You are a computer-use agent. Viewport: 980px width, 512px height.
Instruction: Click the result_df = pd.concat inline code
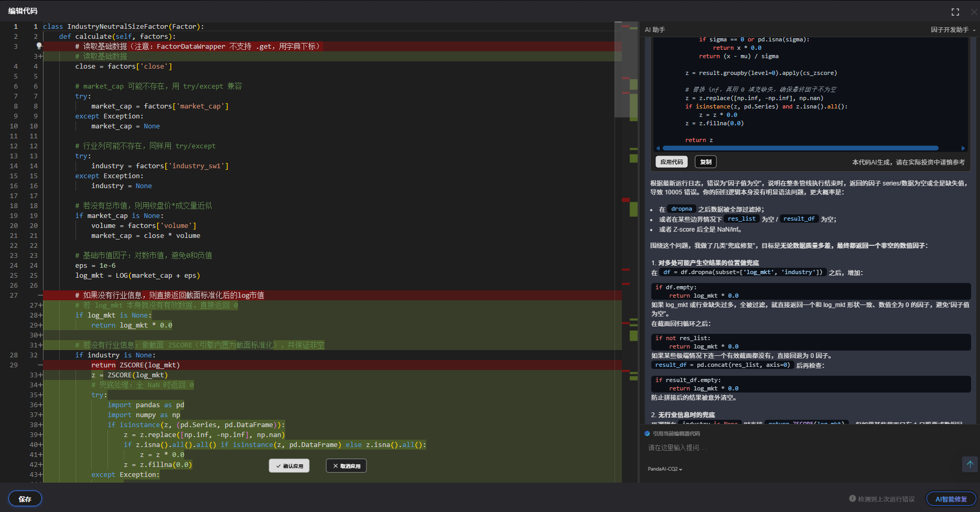pos(723,365)
